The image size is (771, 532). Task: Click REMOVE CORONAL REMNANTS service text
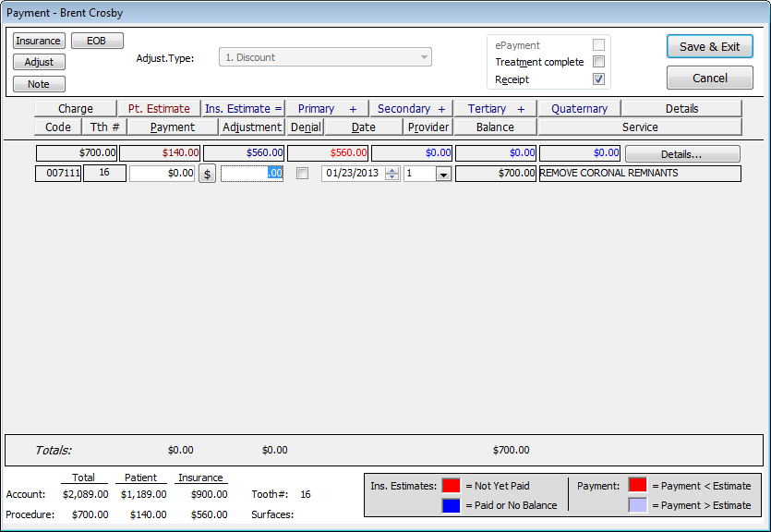click(608, 173)
